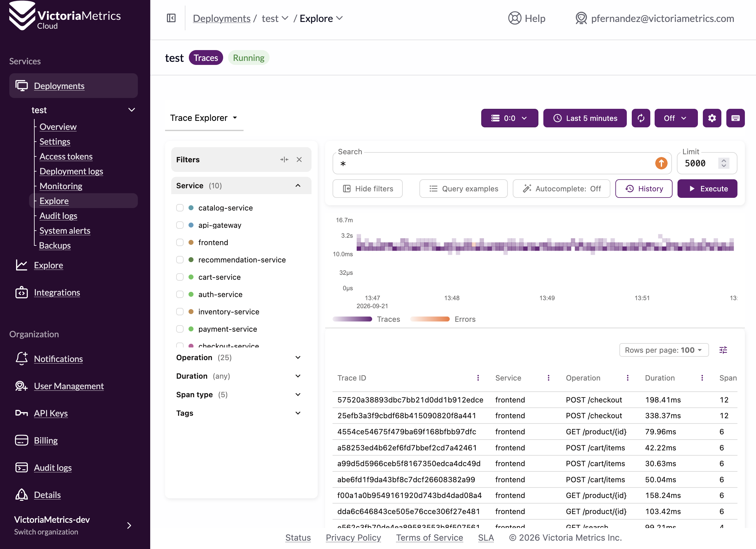
Task: Open the Overview page in test submenu
Action: (x=58, y=127)
